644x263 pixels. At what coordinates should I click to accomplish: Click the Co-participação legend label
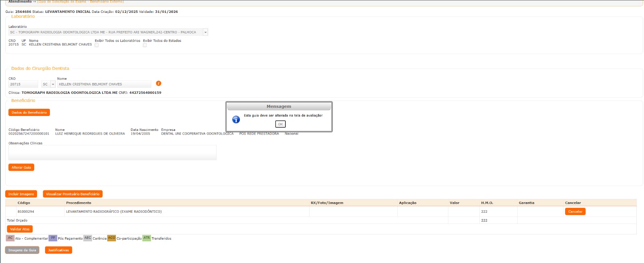point(129,238)
